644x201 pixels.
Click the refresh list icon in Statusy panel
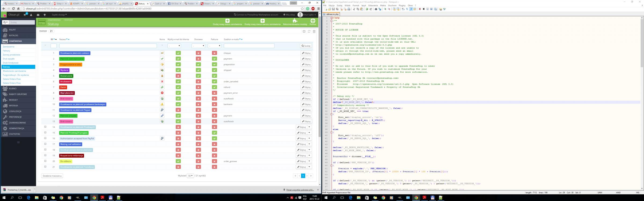(309, 31)
